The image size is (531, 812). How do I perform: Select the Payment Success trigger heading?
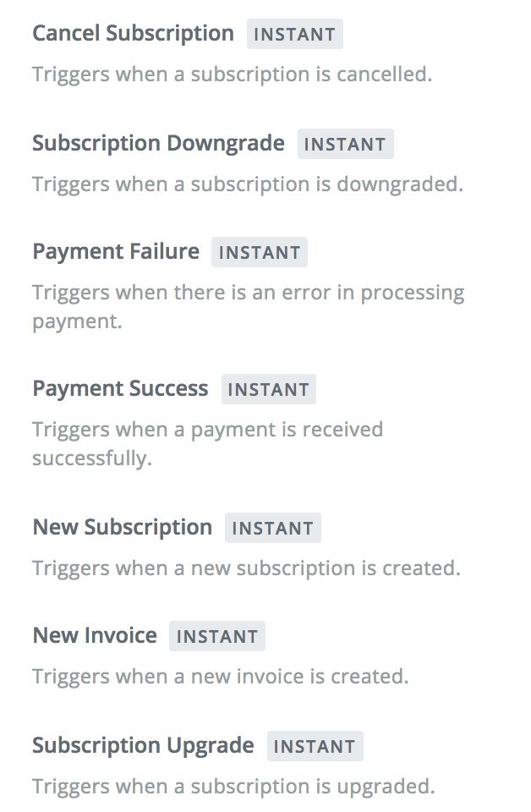[x=120, y=389]
